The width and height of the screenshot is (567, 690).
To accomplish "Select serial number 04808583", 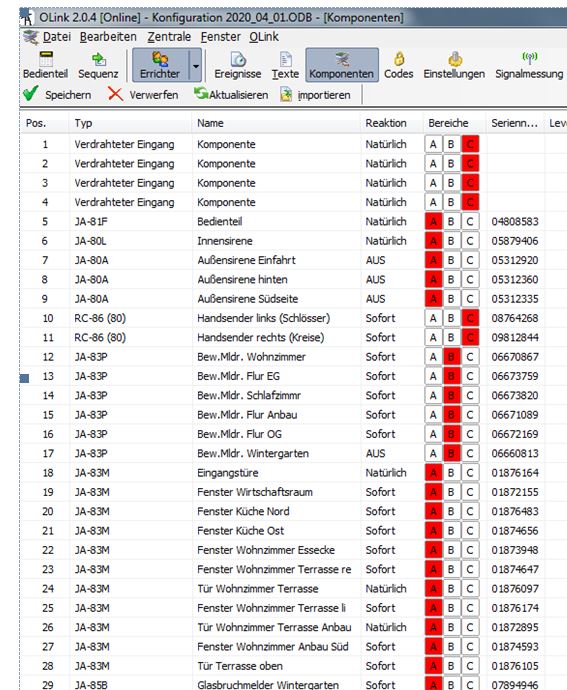I will point(515,221).
